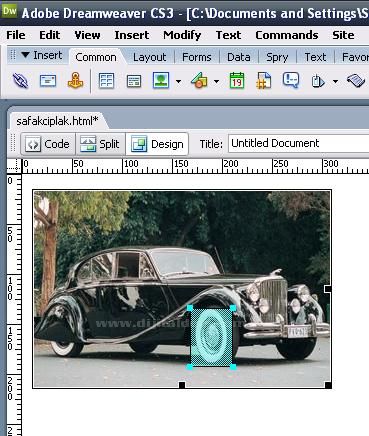
Task: Toggle Design view button
Action: click(x=157, y=144)
